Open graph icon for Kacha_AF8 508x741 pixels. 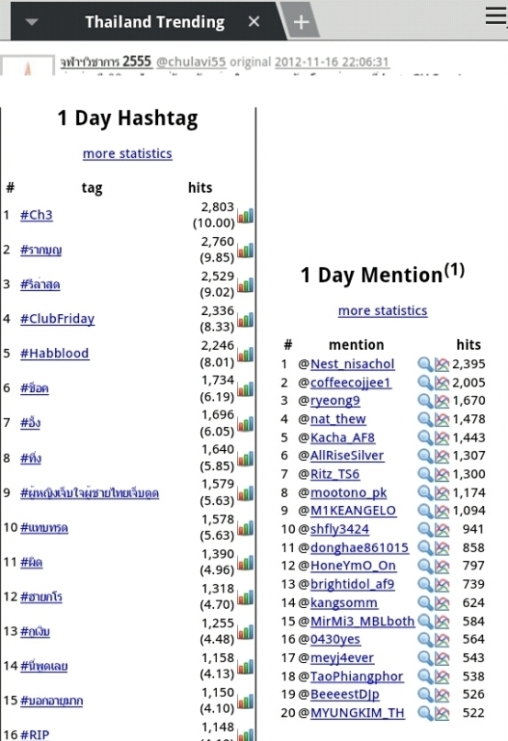442,438
